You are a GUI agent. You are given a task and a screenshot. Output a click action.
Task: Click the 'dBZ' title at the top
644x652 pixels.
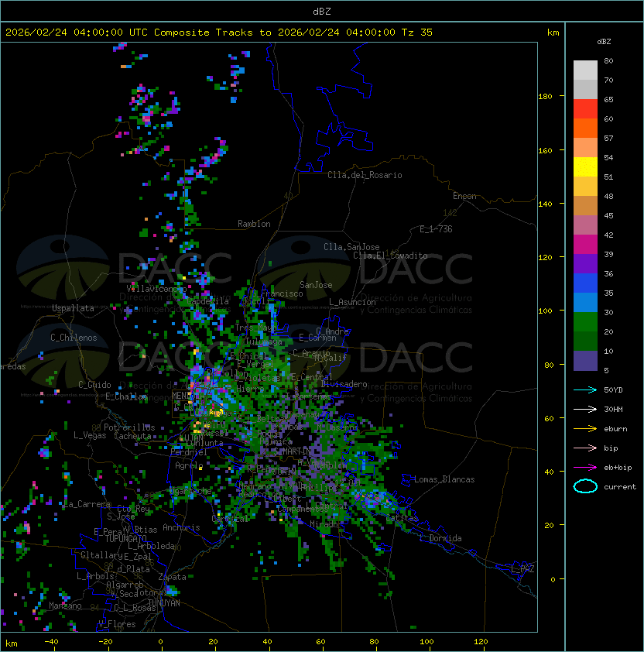click(322, 12)
